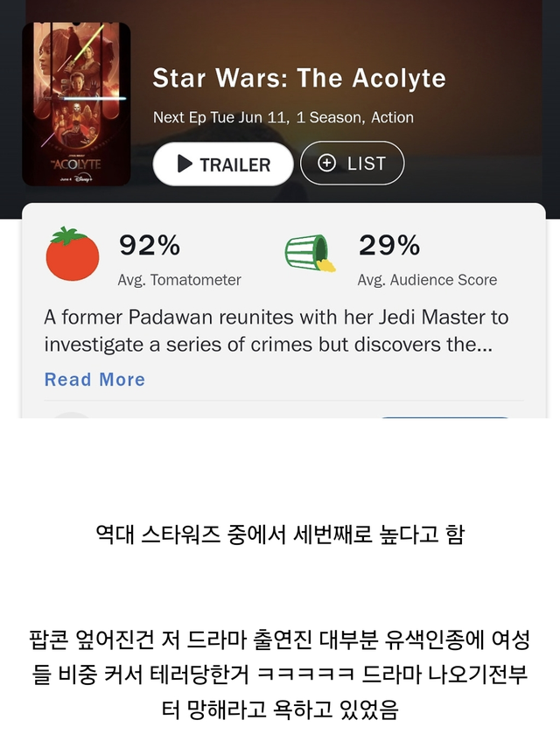
Task: Click the 92% Tomatometer score
Action: click(x=150, y=245)
